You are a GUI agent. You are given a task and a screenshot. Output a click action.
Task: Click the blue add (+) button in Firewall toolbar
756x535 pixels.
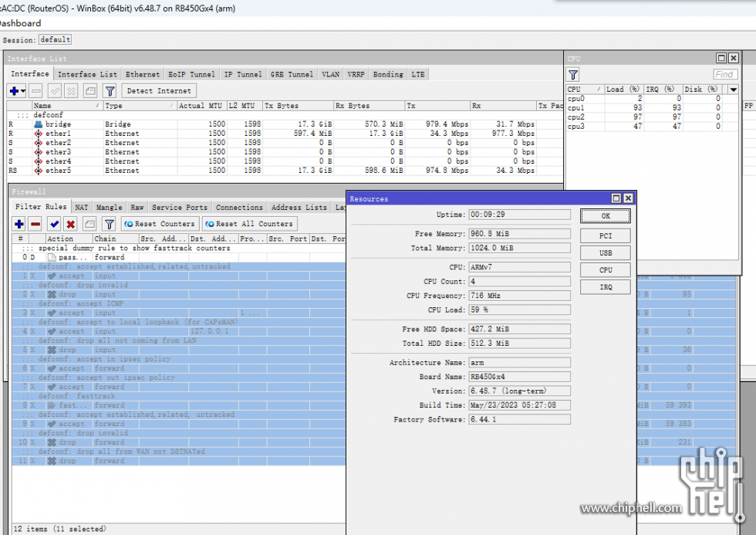pos(19,224)
